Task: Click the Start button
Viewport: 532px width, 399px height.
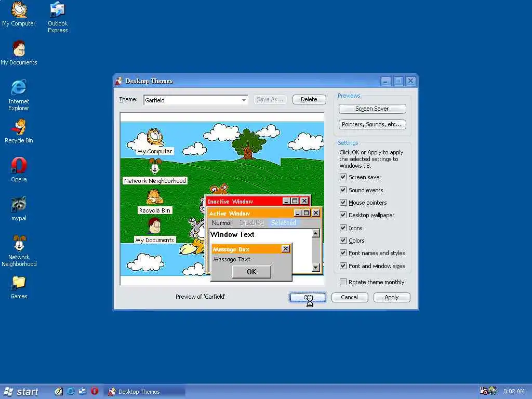Action: (x=21, y=392)
